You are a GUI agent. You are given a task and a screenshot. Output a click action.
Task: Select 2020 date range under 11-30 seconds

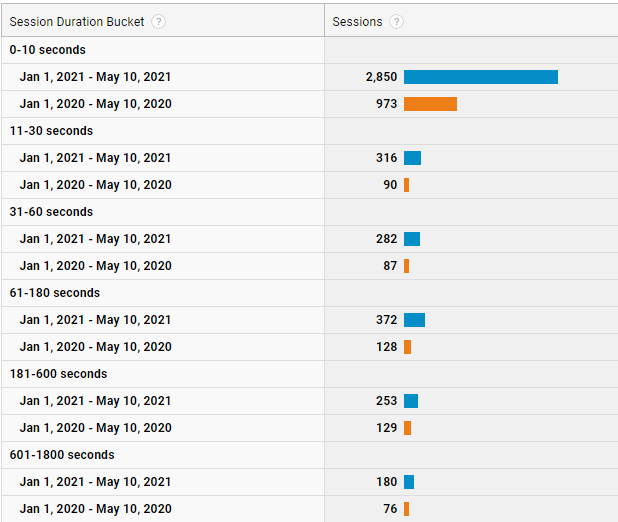pyautogui.click(x=95, y=185)
